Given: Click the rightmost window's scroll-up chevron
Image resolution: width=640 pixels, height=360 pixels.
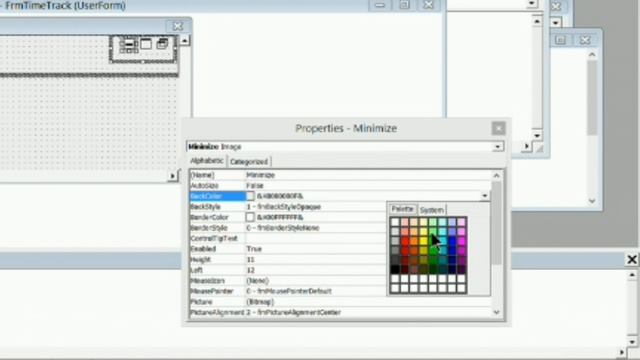Looking at the screenshot, I should tap(592, 55).
